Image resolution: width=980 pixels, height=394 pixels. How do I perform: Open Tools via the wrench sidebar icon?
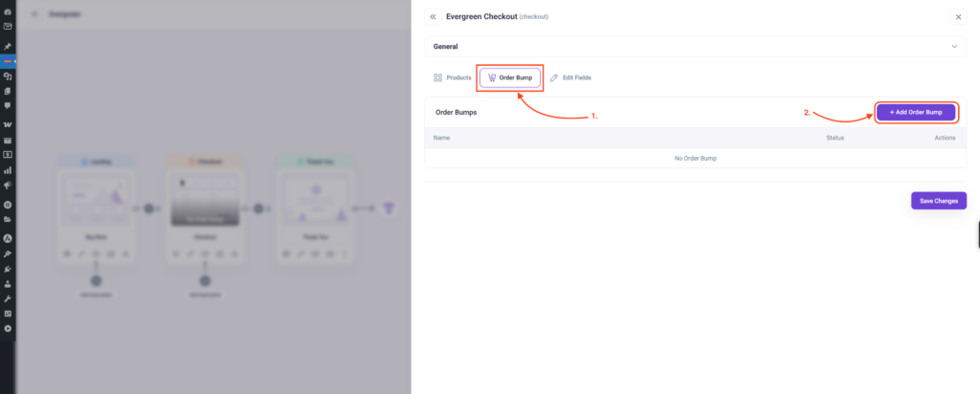coord(8,298)
